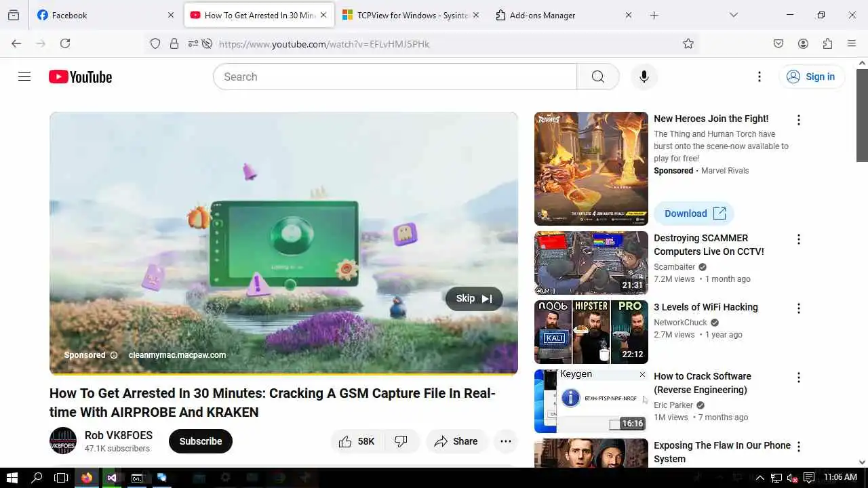
Task: Like the video with thumbs up
Action: (x=356, y=441)
